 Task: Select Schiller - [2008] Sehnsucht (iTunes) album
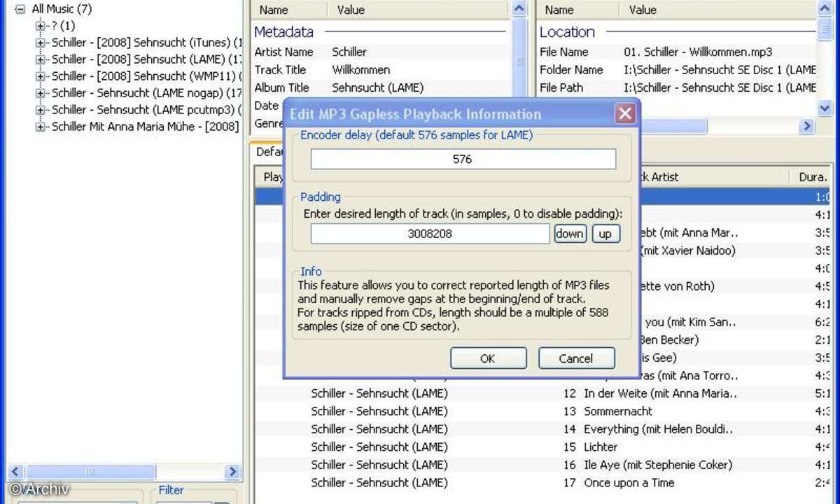click(146, 43)
